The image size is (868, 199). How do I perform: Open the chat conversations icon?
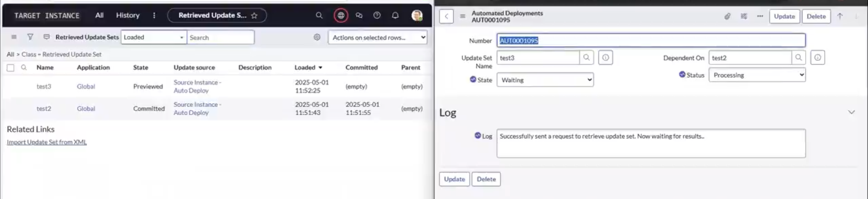pos(359,15)
